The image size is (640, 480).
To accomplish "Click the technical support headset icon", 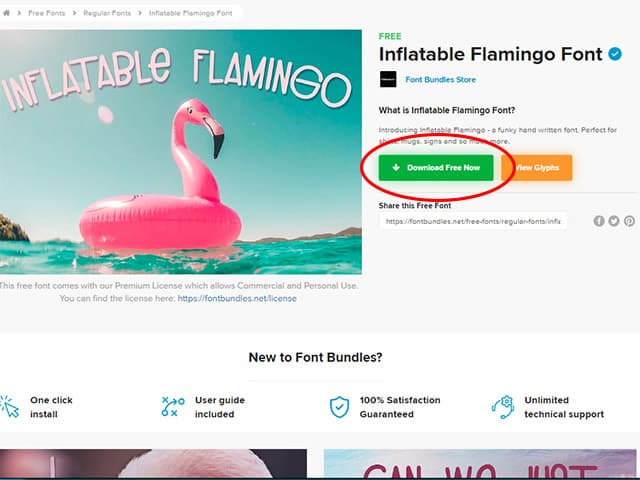I will tap(503, 407).
